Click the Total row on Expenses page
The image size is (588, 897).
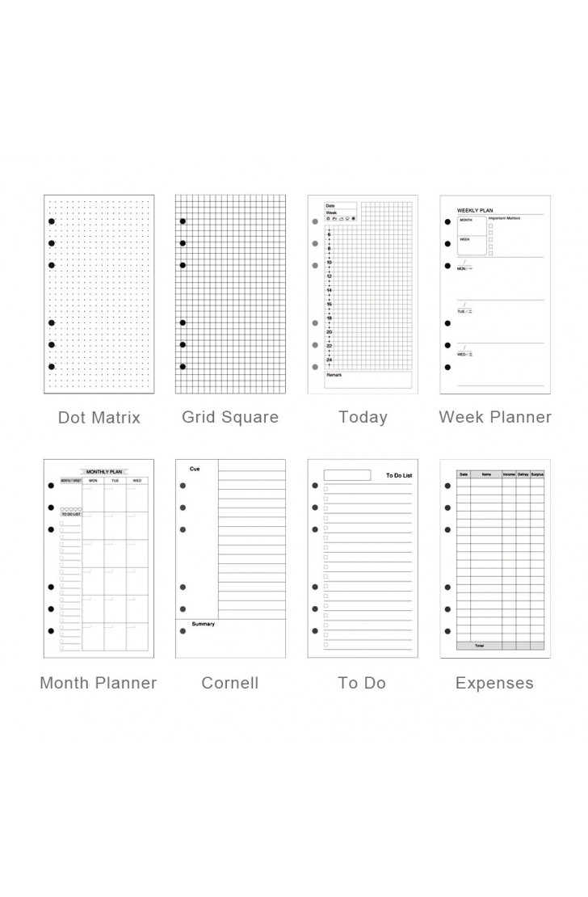[501, 646]
